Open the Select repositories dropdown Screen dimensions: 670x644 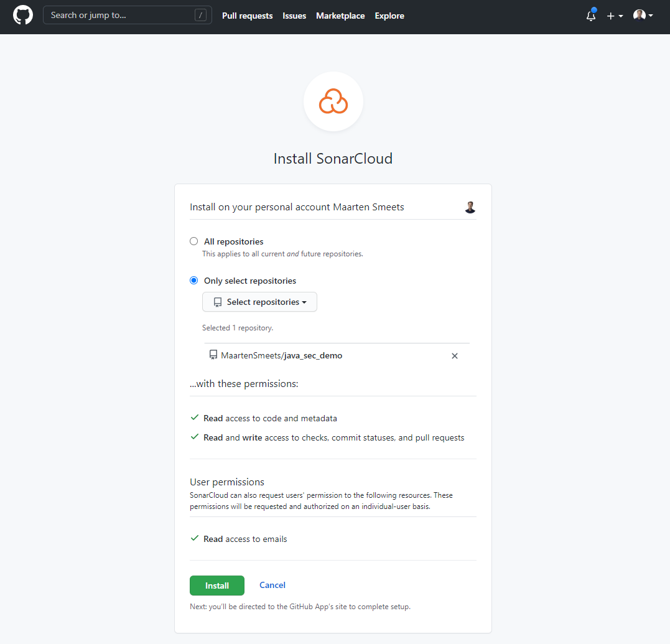pos(259,302)
